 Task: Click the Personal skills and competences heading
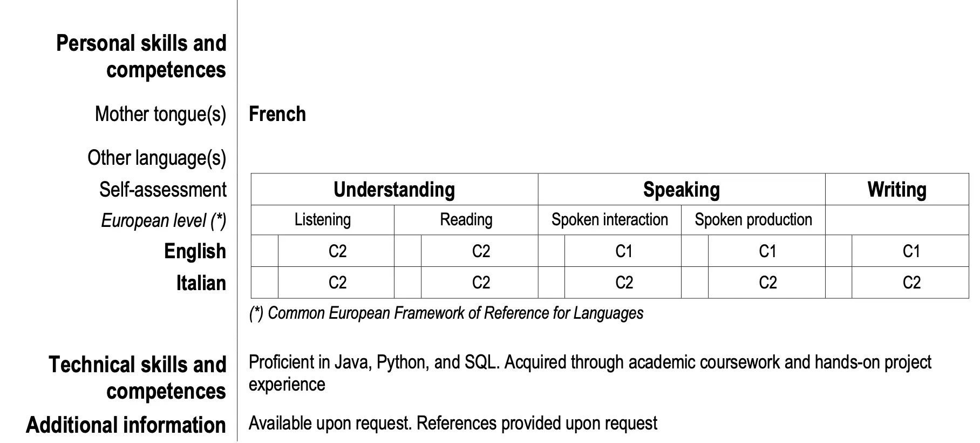(141, 57)
